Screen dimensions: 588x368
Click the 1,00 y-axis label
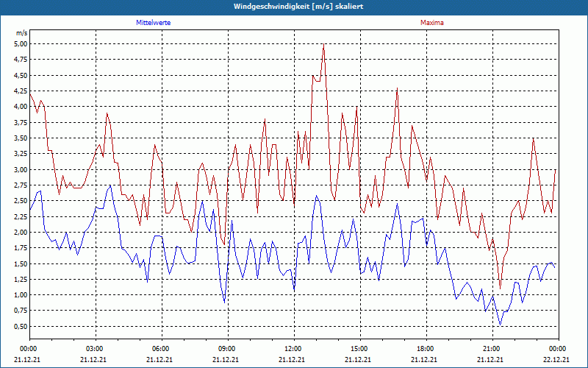point(21,295)
